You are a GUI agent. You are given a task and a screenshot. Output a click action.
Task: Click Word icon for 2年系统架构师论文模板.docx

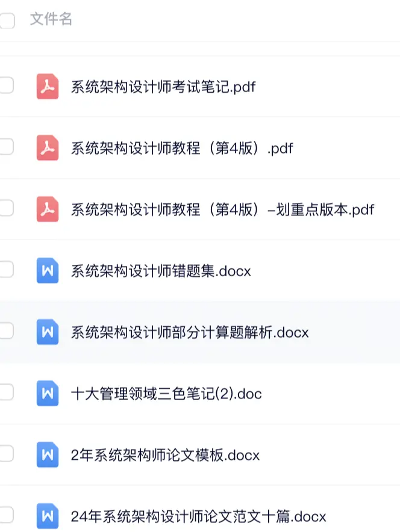click(48, 455)
